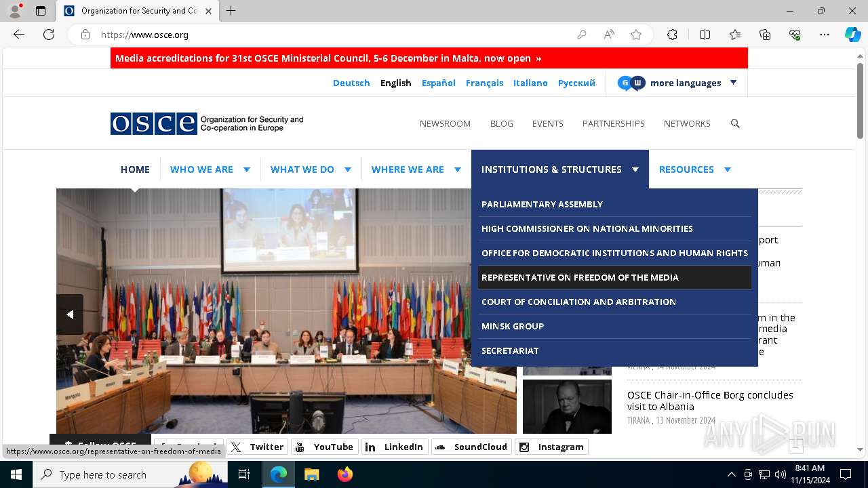Open the profile avatar icon

tap(15, 11)
